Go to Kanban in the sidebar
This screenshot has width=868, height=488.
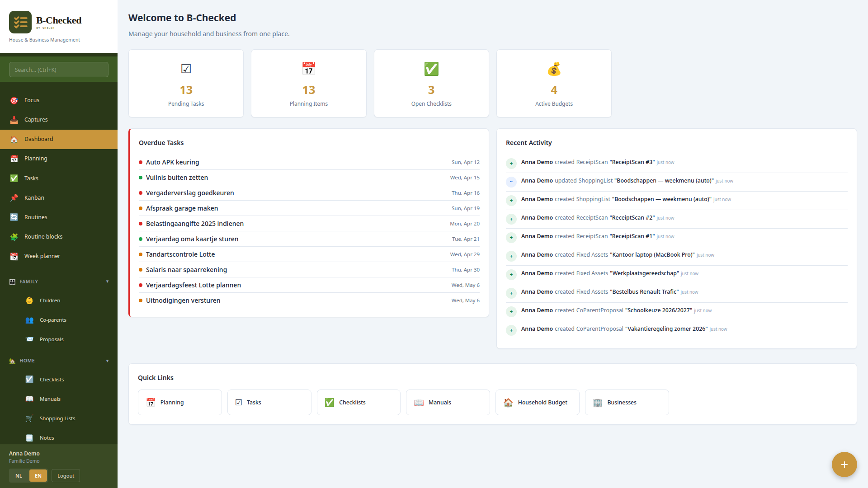[59, 198]
